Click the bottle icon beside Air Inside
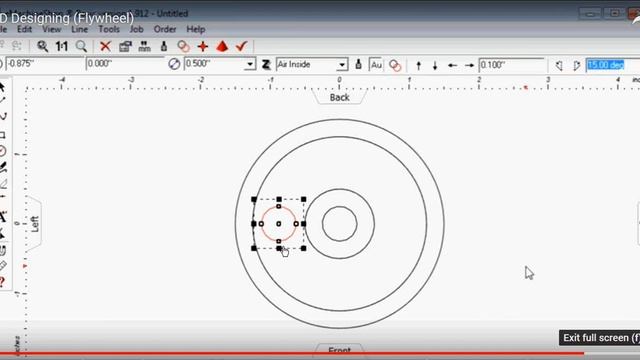The height and width of the screenshot is (360, 640). point(358,64)
